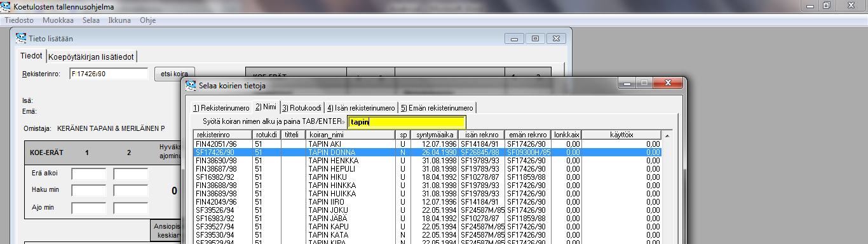The image size is (868, 244).
Task: Select the TAPIN JOKU row
Action: (x=428, y=210)
